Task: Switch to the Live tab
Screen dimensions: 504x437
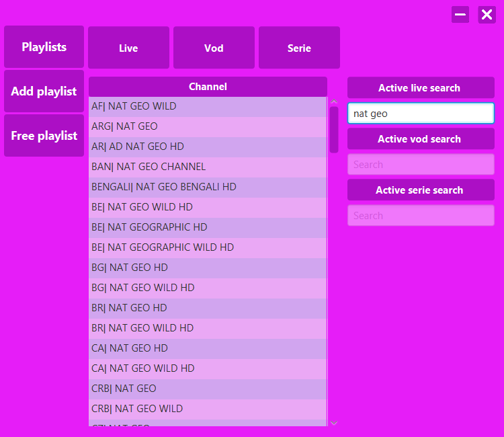Action: 128,48
